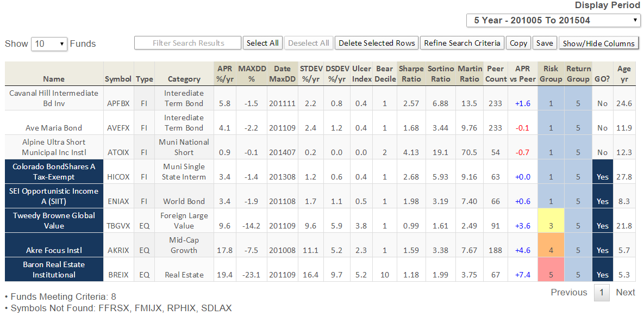Screen dimensions: 644x315
Task: Go to the Next page
Action: point(625,292)
